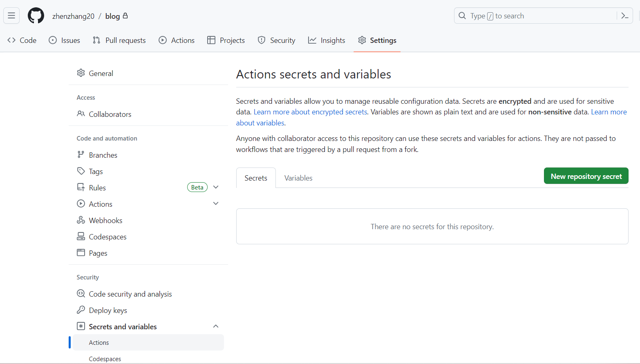
Task: Click the Tags label icon
Action: pyautogui.click(x=81, y=171)
